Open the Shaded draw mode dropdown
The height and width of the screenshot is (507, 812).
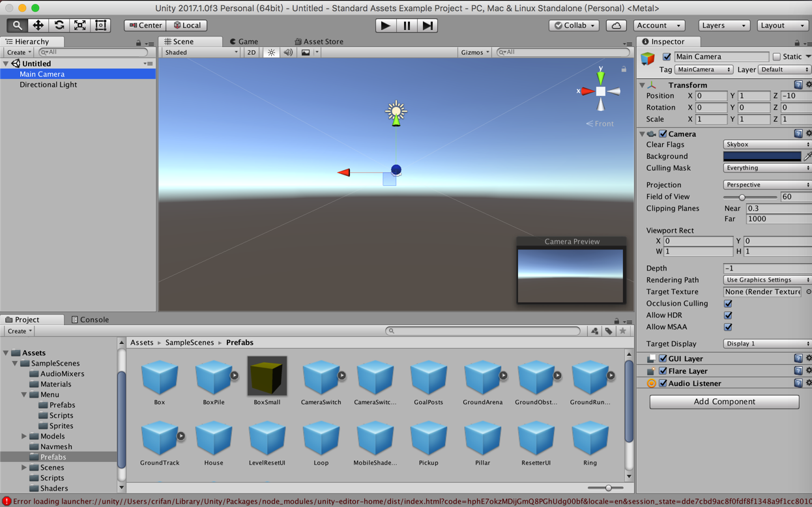201,52
